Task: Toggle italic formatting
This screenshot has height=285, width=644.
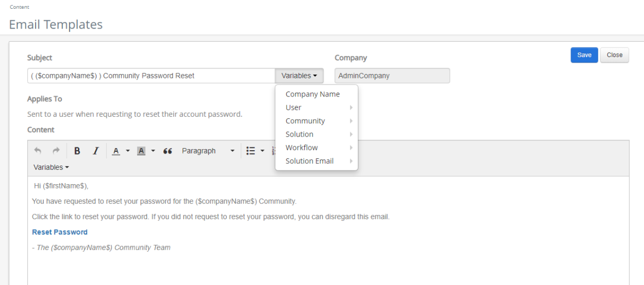Action: coord(95,151)
